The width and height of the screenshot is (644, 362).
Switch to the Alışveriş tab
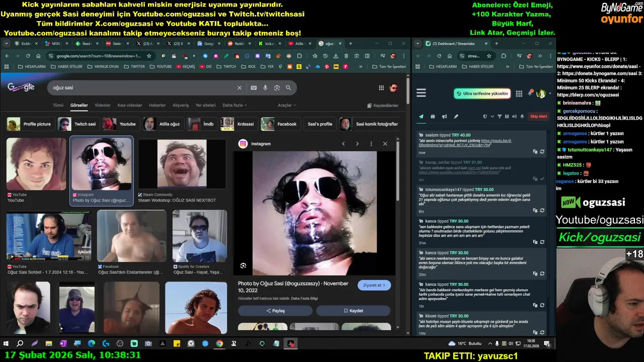point(181,105)
